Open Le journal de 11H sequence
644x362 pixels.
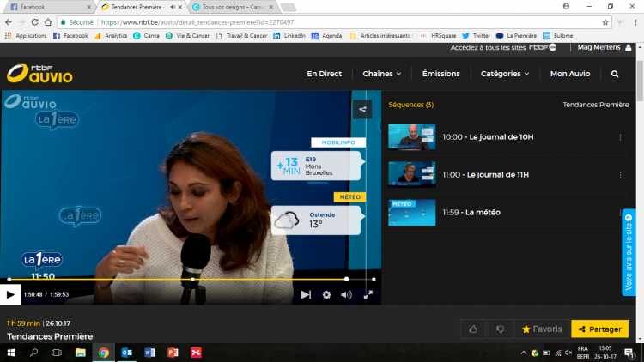[497, 174]
